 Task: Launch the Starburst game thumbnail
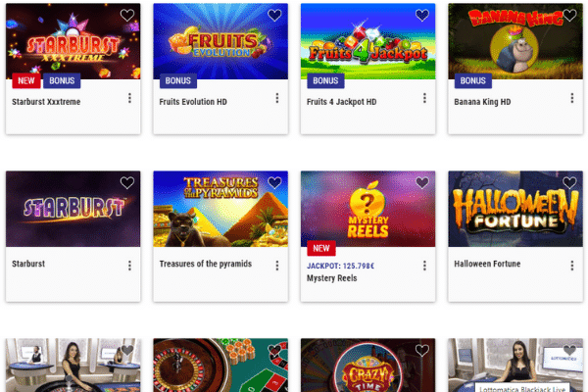coord(73,209)
